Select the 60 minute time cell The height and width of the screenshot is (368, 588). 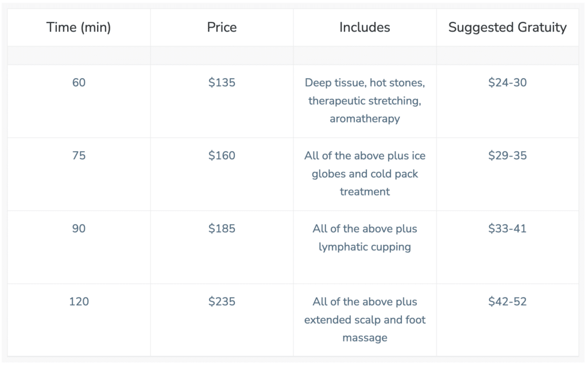click(x=79, y=83)
